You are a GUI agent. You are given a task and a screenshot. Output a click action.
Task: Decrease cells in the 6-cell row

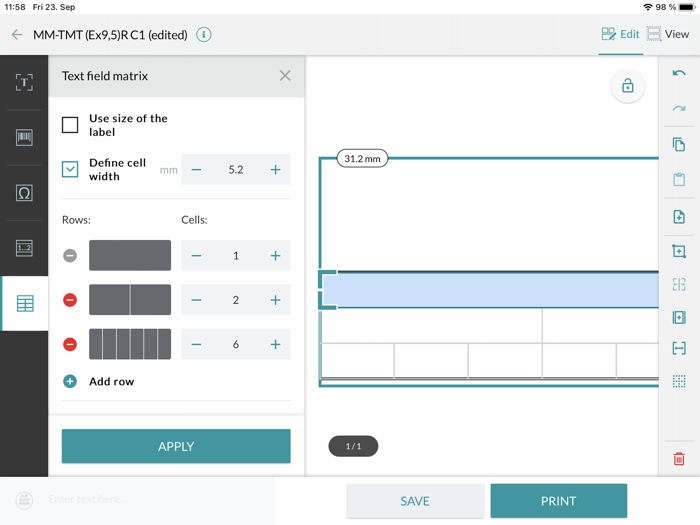pos(196,344)
